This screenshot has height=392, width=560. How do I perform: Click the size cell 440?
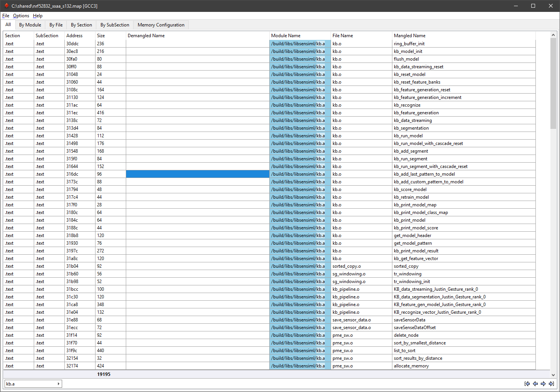coord(110,351)
